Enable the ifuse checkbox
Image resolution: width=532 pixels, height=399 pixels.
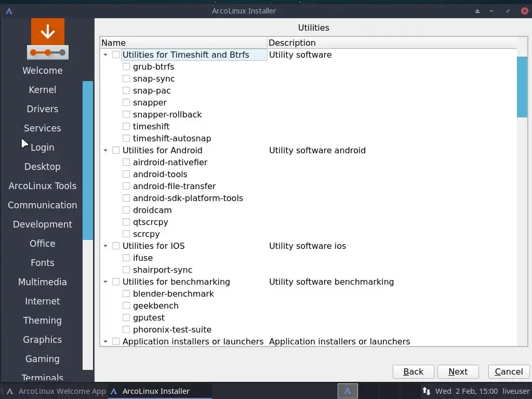126,258
